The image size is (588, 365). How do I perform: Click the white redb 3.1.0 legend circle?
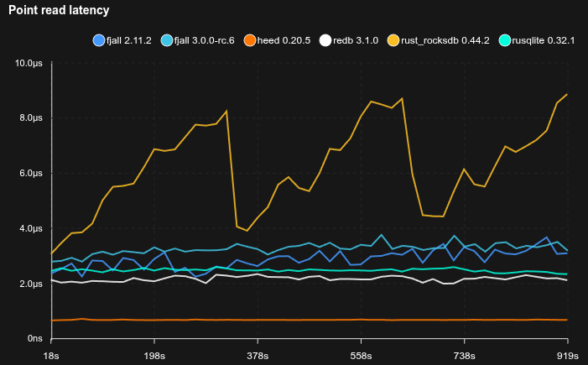pyautogui.click(x=325, y=40)
